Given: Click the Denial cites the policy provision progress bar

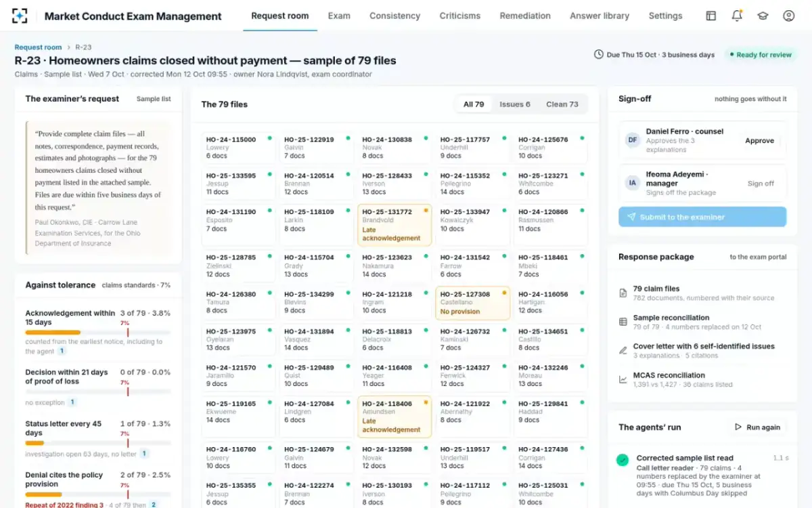Looking at the screenshot, I should coord(98,494).
